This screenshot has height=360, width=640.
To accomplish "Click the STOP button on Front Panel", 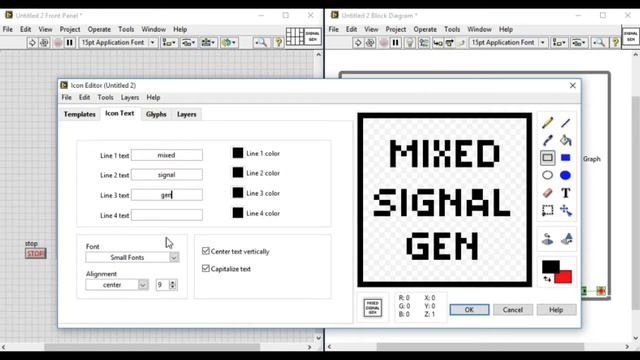I will [x=36, y=253].
